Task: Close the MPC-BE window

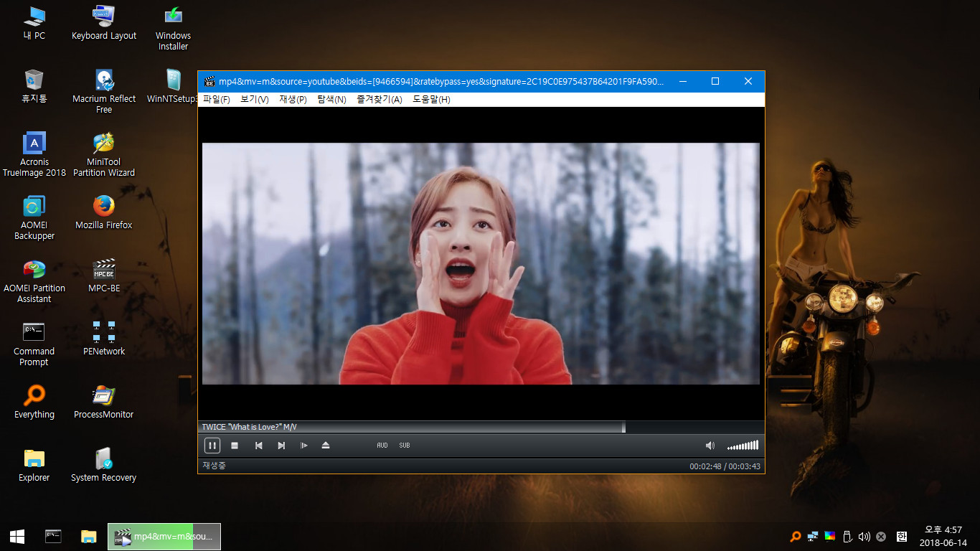Action: coord(748,81)
